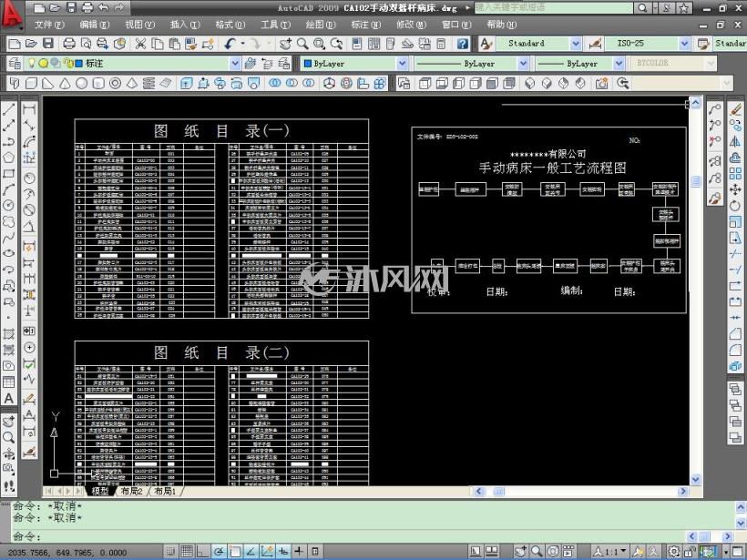747x560 pixels.
Task: Click the Linear Dimension tool
Action: click(x=29, y=109)
